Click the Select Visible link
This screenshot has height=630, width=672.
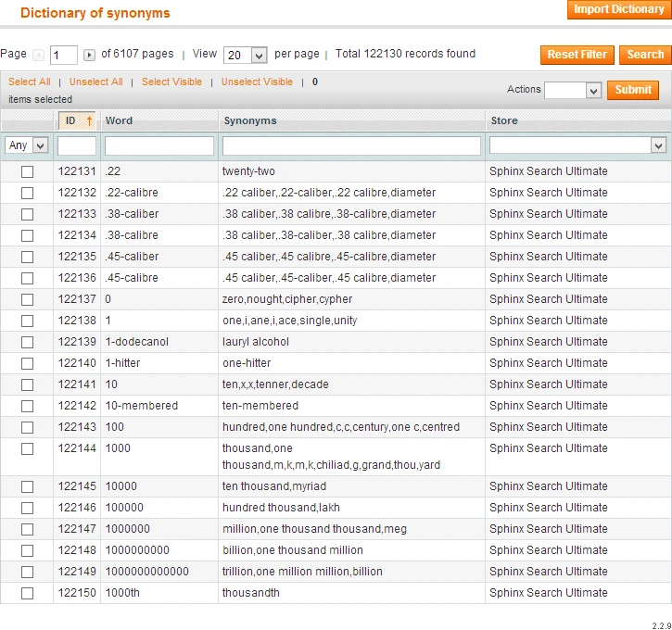[x=171, y=82]
